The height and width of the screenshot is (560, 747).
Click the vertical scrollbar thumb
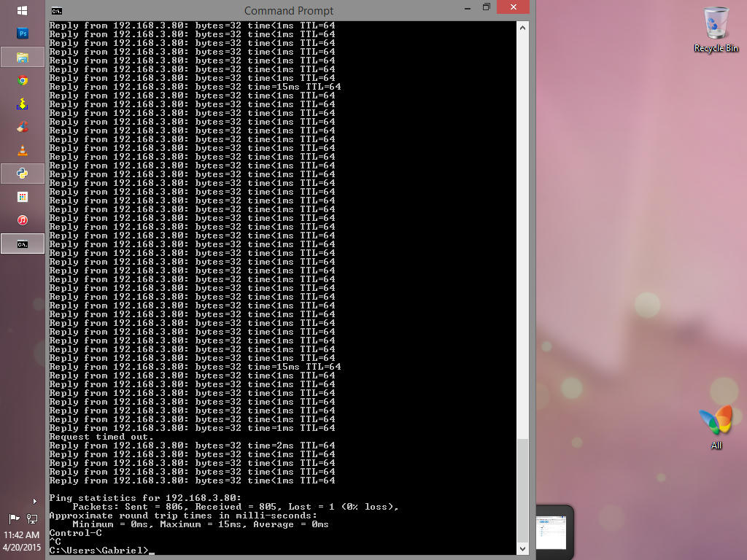522,491
